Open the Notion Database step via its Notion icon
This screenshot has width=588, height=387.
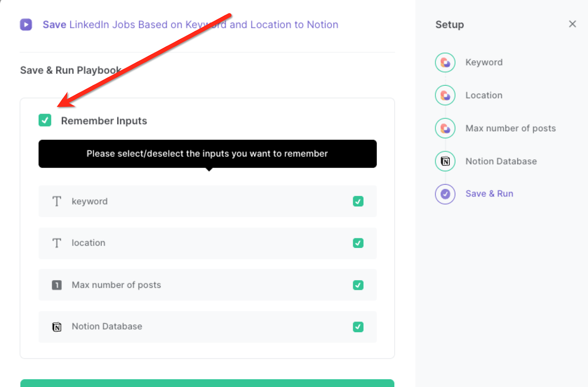coord(445,161)
